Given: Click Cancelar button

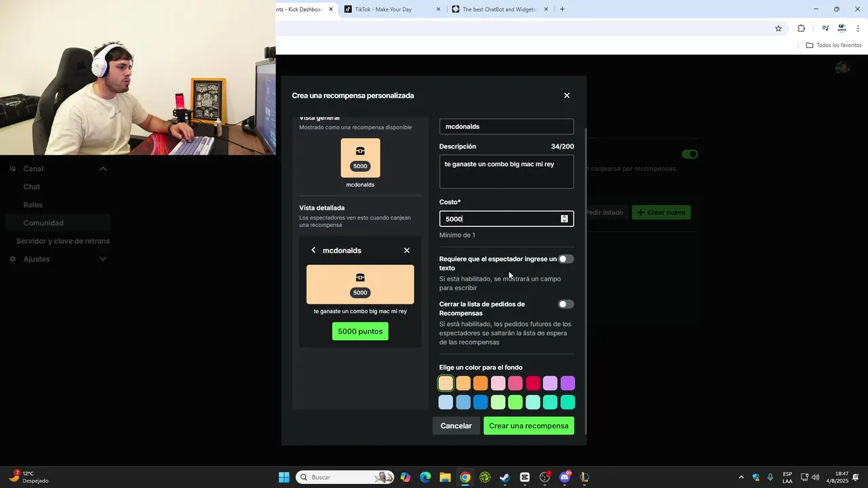Looking at the screenshot, I should click(456, 426).
